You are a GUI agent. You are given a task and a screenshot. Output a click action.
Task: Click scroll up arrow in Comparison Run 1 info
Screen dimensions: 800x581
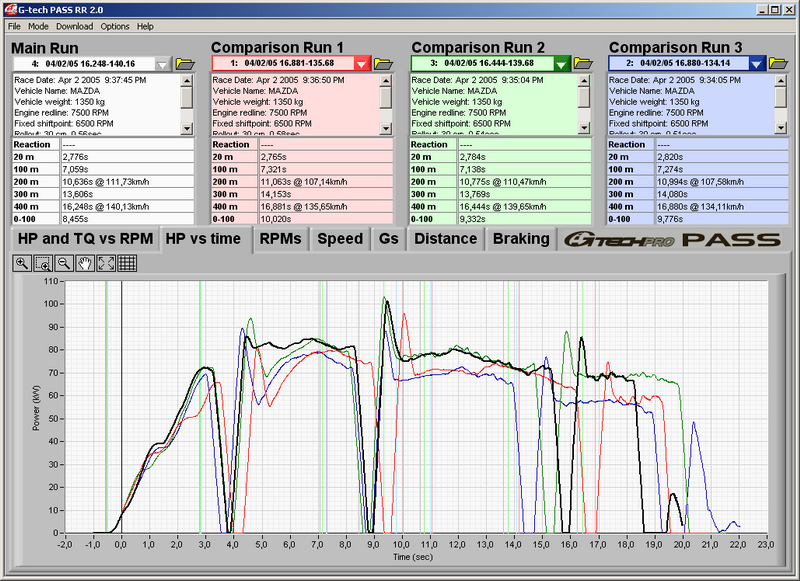pyautogui.click(x=386, y=81)
